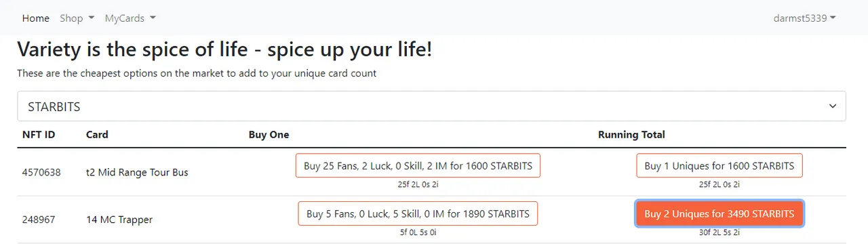The width and height of the screenshot is (868, 246).
Task: Click the caret next to MyCards
Action: (x=153, y=18)
